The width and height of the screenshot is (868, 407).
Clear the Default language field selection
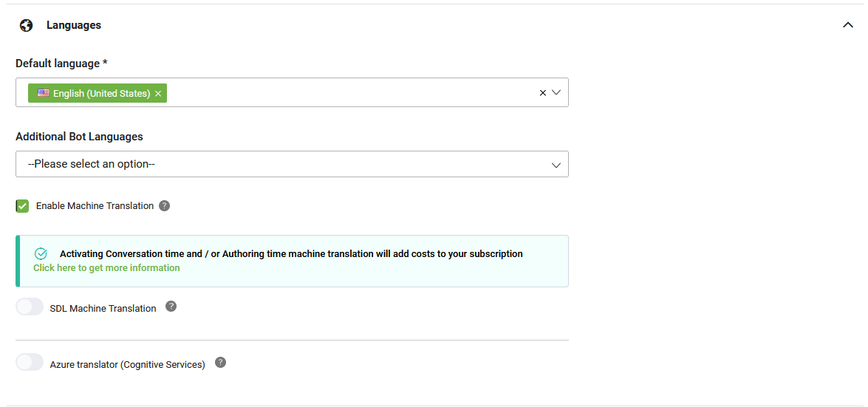tap(542, 93)
